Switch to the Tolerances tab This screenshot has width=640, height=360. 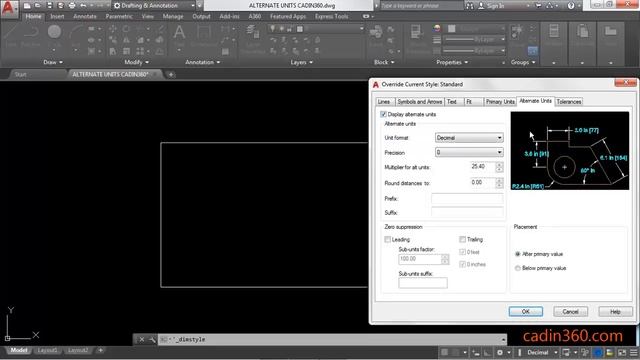[569, 102]
